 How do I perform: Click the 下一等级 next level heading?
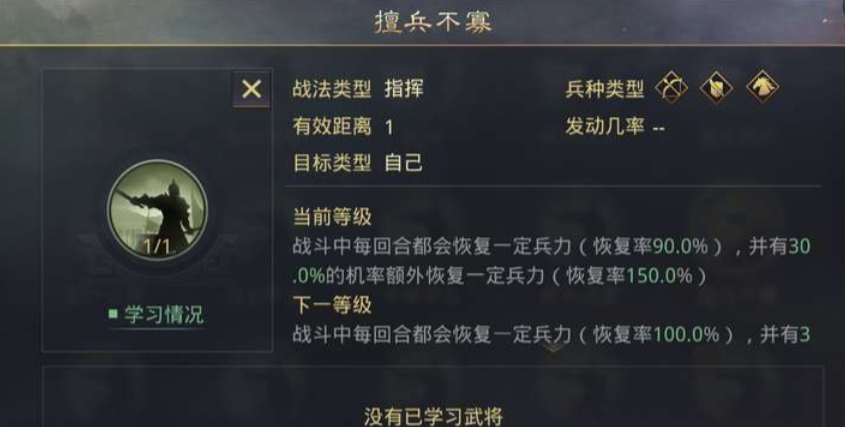click(x=332, y=304)
